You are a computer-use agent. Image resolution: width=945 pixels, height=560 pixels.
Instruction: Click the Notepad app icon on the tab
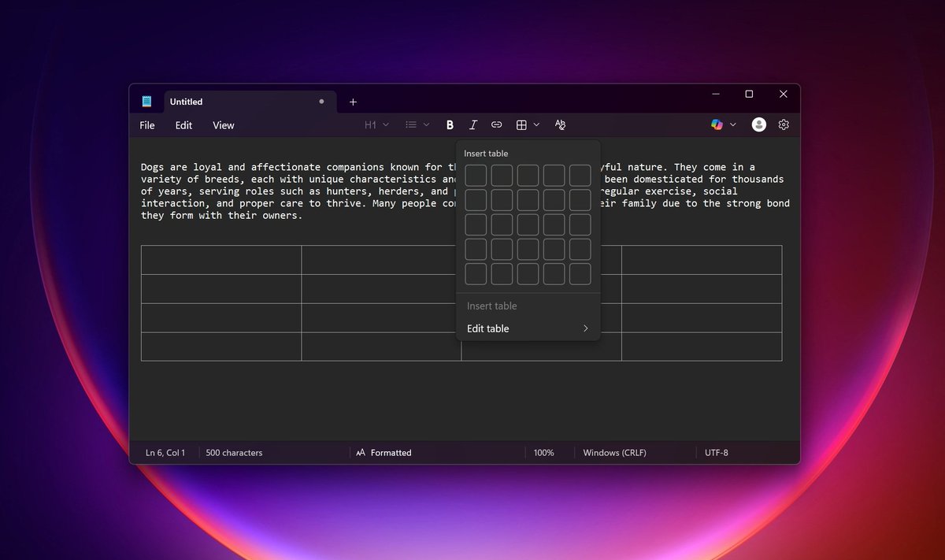pos(146,101)
